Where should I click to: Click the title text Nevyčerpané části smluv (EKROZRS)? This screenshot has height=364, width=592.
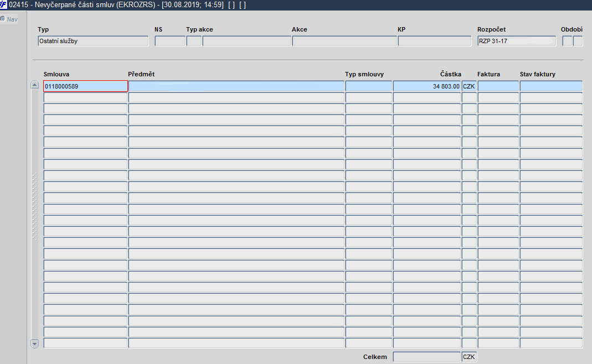tap(95, 6)
